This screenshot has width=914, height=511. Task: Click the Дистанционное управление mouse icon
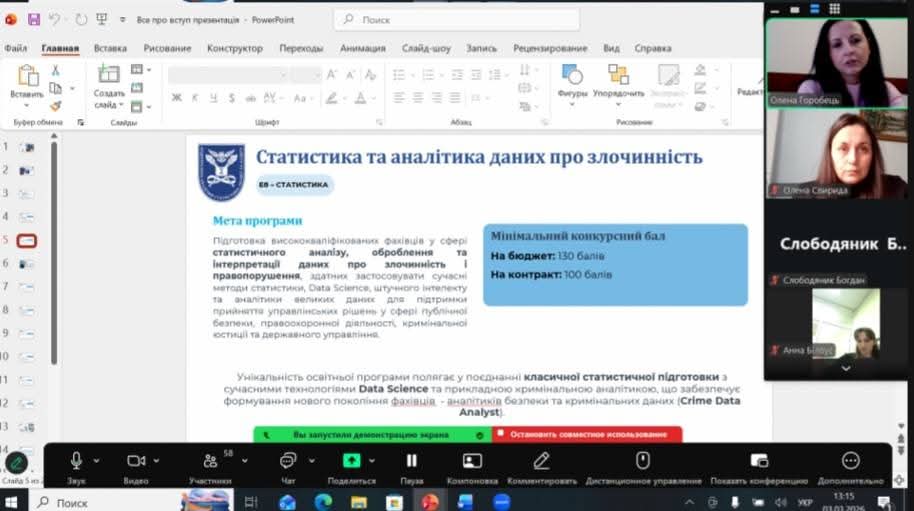pos(643,460)
